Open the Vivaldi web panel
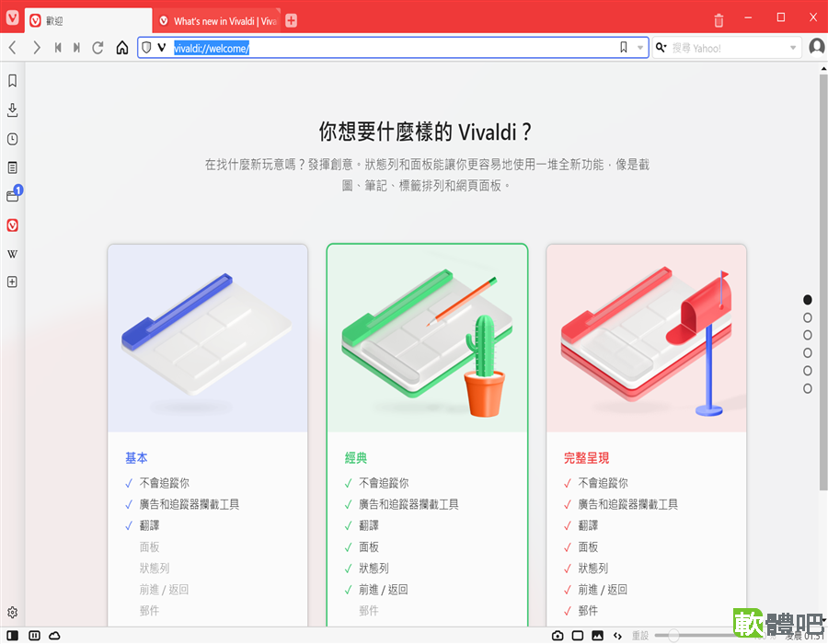Screen dimensions: 828x644 pos(12,225)
